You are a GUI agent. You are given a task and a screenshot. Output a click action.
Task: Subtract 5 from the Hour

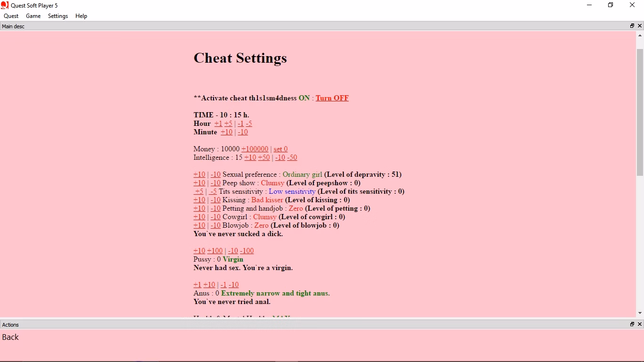pos(249,123)
